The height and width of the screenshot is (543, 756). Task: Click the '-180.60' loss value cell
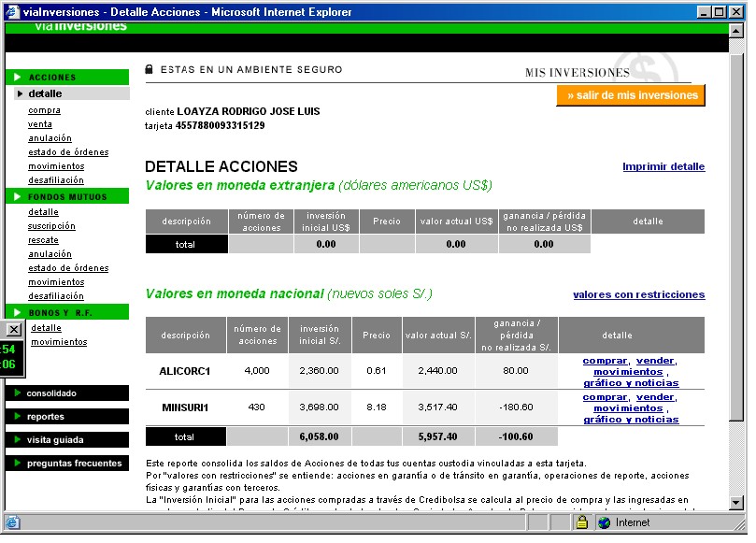516,407
